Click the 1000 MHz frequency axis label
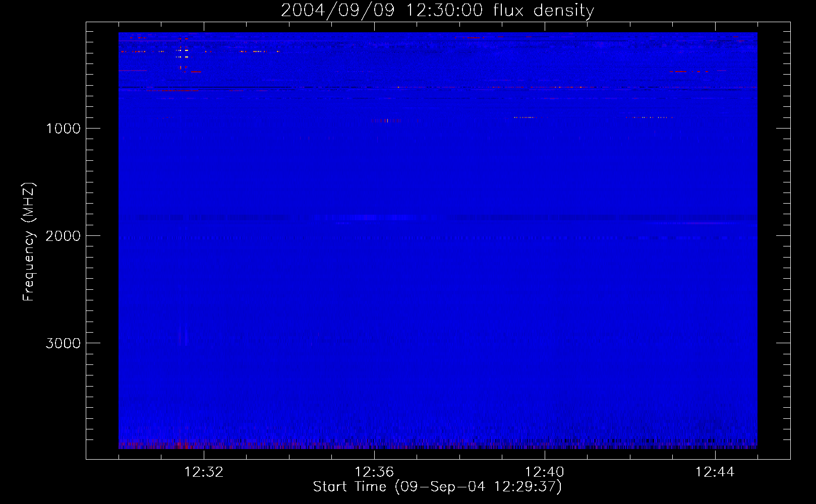 pyautogui.click(x=63, y=129)
